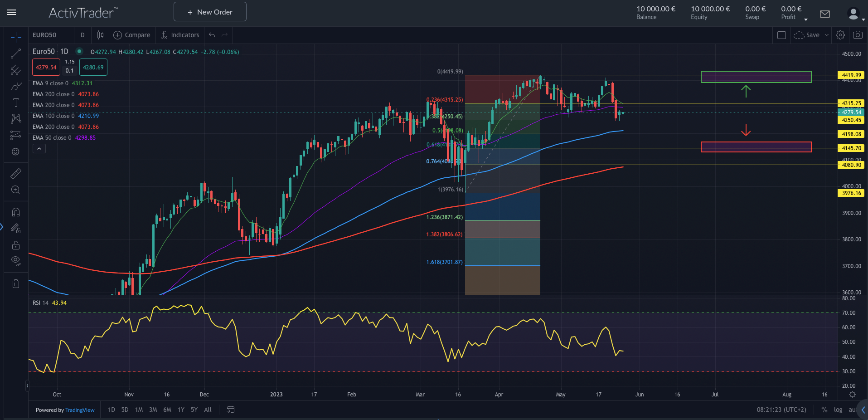Select the brush drawing tool
The height and width of the screenshot is (420, 868).
[x=15, y=86]
